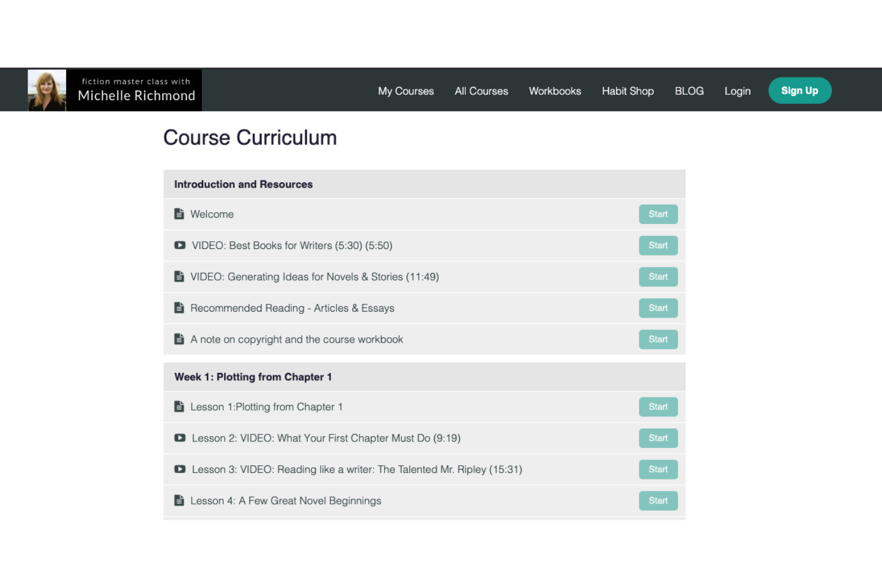Click the video icon for The Talented Mr. Ripley lesson

[179, 469]
